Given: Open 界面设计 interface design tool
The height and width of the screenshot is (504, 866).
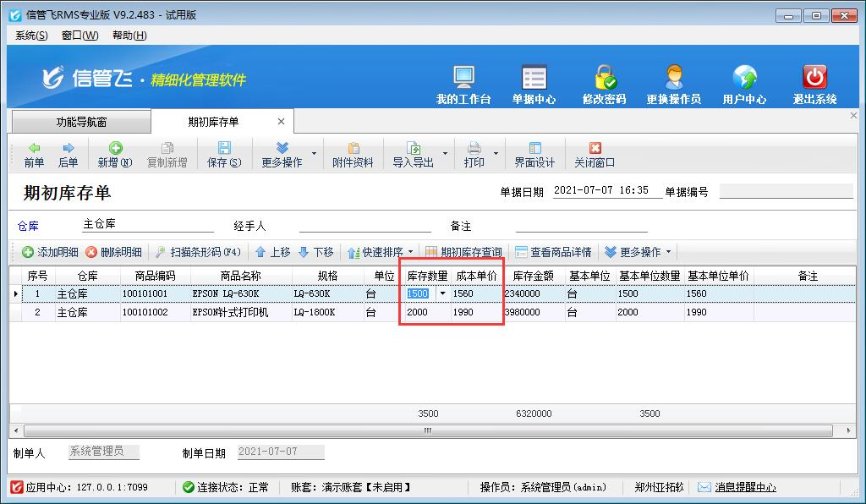Looking at the screenshot, I should 534,155.
